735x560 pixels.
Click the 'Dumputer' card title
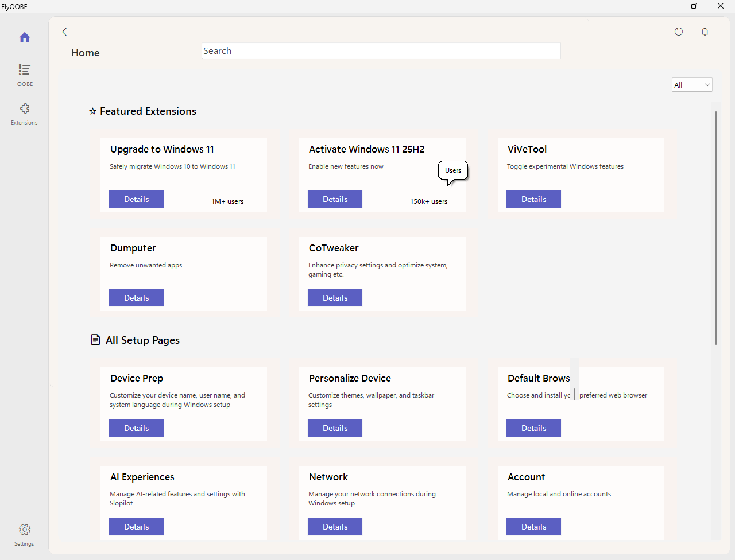pyautogui.click(x=133, y=248)
